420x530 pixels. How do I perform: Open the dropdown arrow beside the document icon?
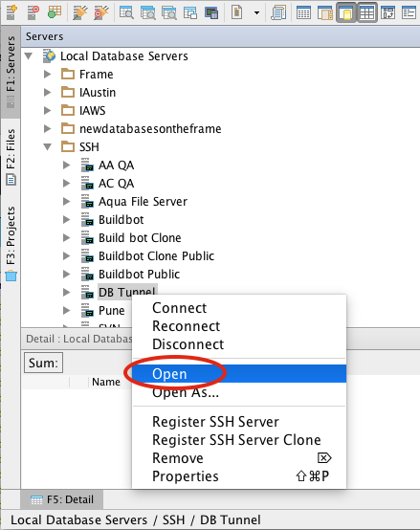(x=256, y=13)
